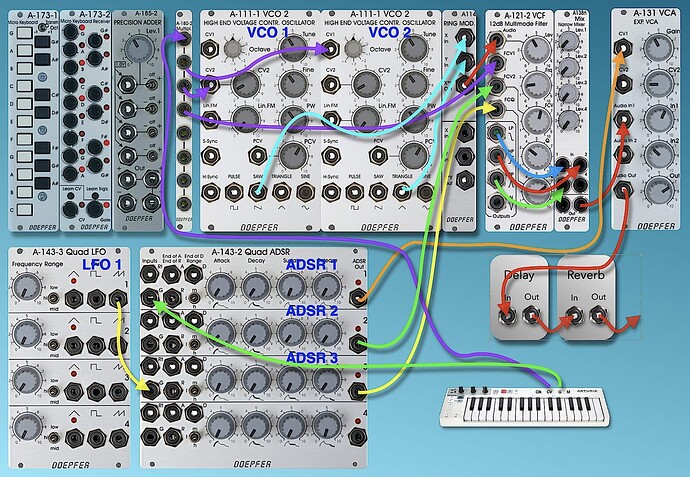Image resolution: width=690 pixels, height=477 pixels.
Task: Click the CV1 jack on VCO 1
Action: tap(211, 48)
